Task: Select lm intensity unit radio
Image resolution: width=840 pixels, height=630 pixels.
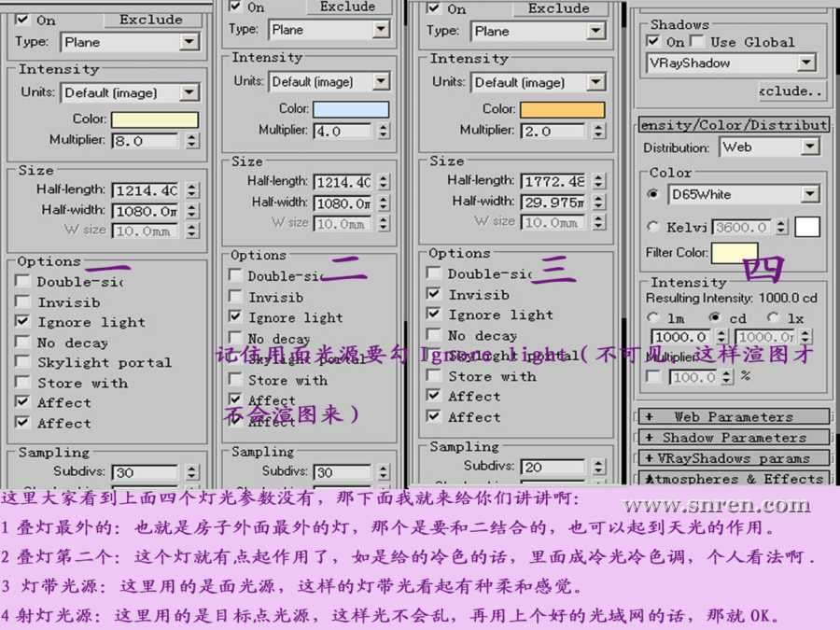Action: point(653,317)
